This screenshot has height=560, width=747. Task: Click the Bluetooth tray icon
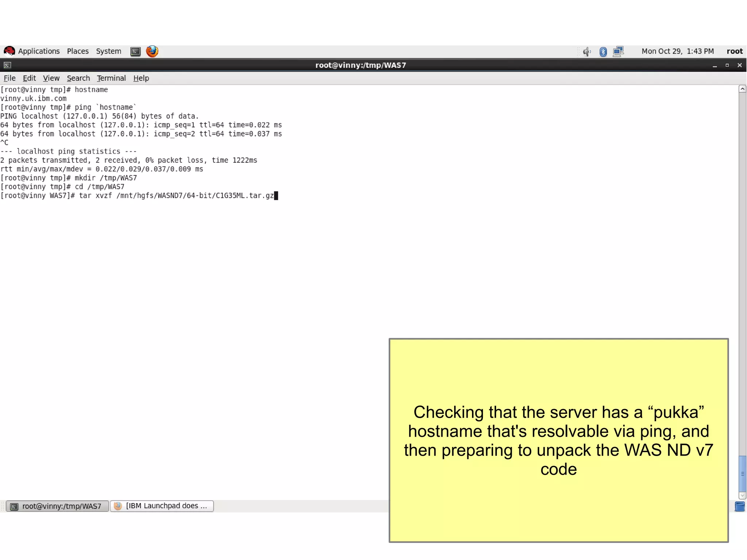603,51
